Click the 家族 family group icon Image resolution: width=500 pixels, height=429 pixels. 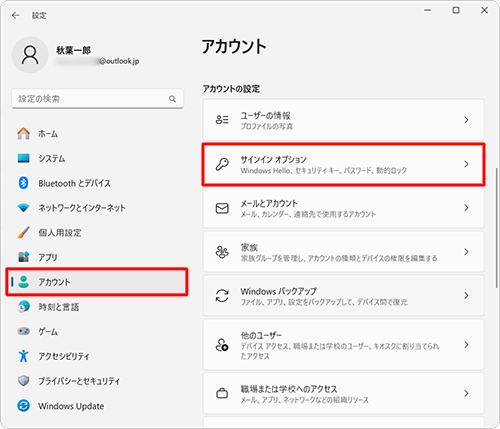click(x=222, y=252)
